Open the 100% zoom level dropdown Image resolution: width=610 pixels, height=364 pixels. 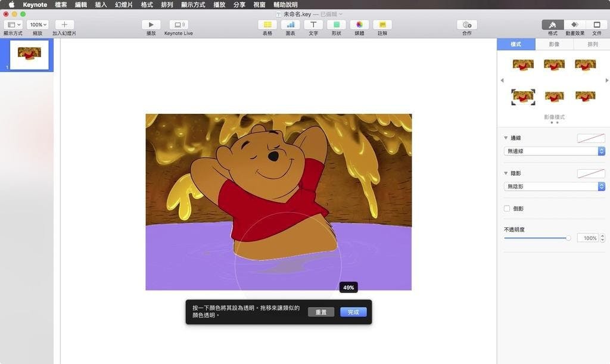click(38, 24)
